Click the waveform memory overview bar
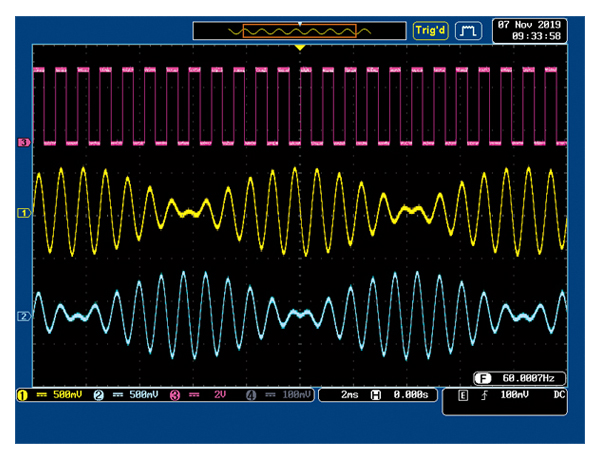Viewport: 600px width, 460px height. click(299, 31)
